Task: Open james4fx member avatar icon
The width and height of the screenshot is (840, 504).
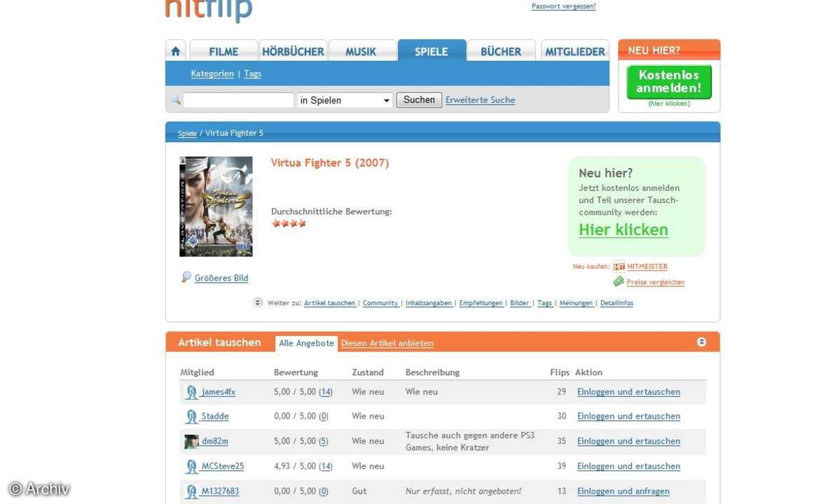Action: 191,392
